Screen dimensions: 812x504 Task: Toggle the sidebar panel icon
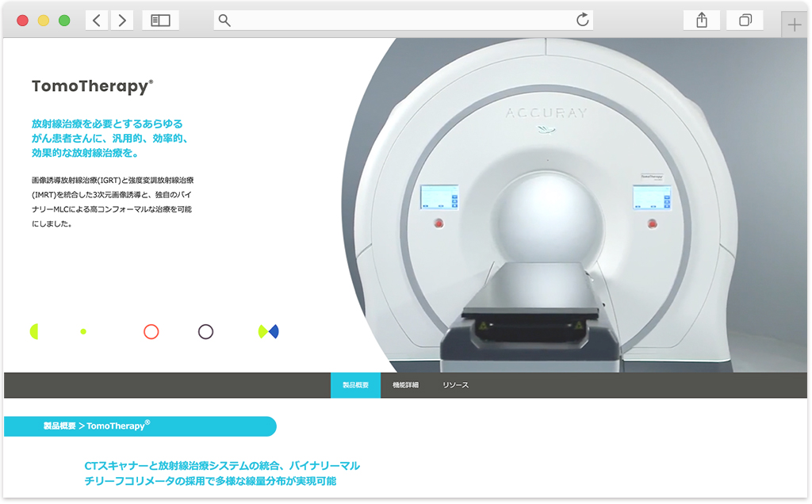tap(160, 21)
